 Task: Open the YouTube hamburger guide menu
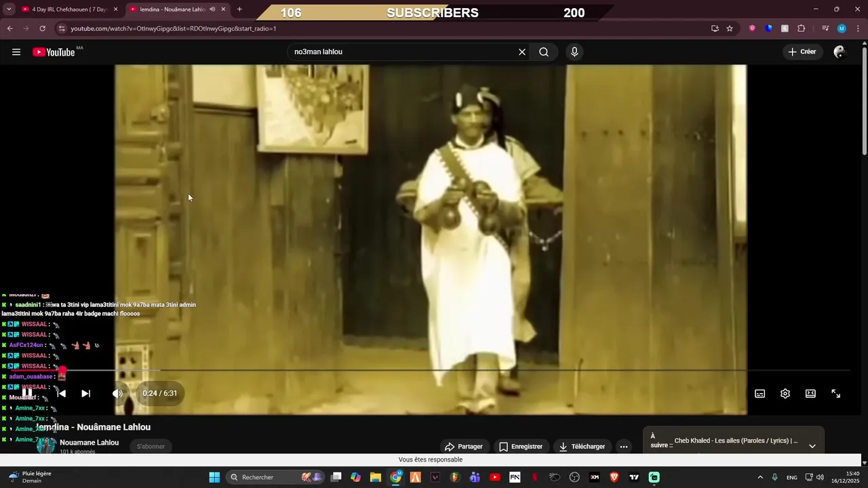pyautogui.click(x=16, y=52)
